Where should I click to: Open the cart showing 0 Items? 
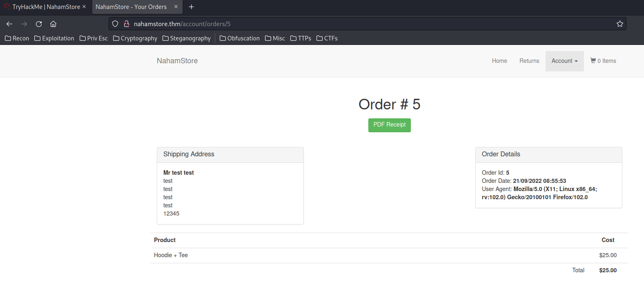coord(603,61)
